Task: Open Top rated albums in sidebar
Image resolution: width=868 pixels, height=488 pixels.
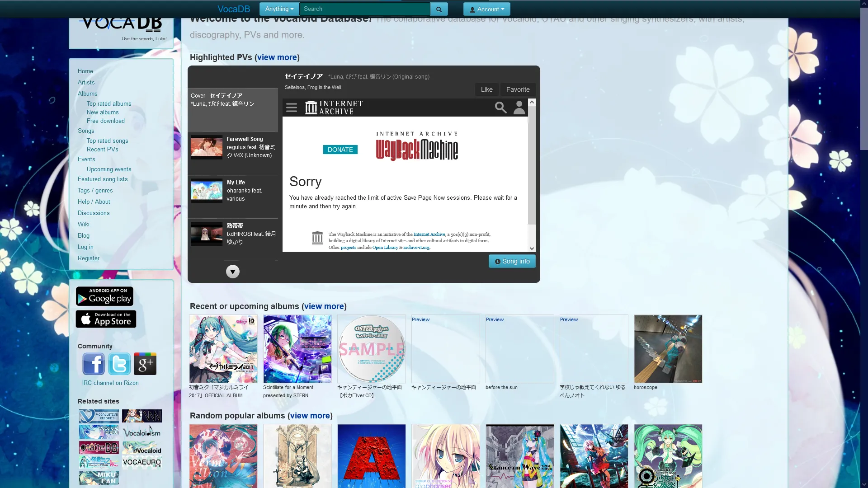Action: [109, 103]
